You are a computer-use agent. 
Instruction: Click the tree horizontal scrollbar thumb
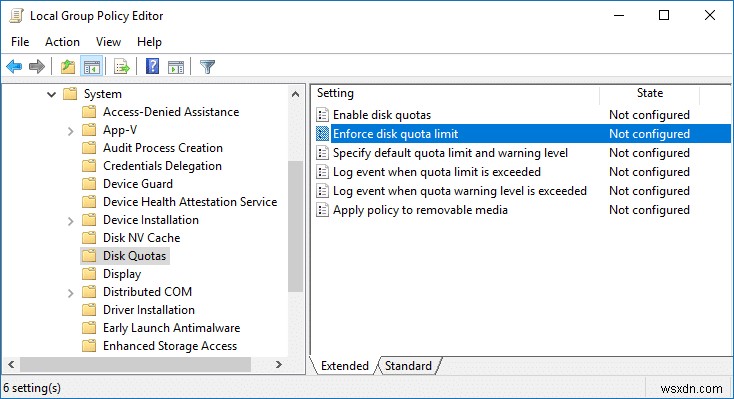click(135, 364)
